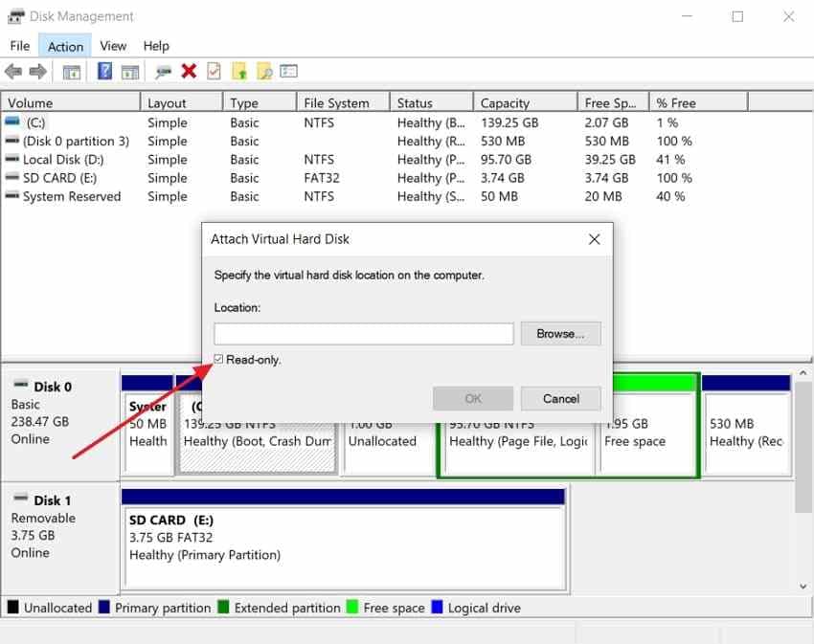Click the 39.25 GB free space cell
Viewport: 814px width, 644px height.
click(x=610, y=159)
